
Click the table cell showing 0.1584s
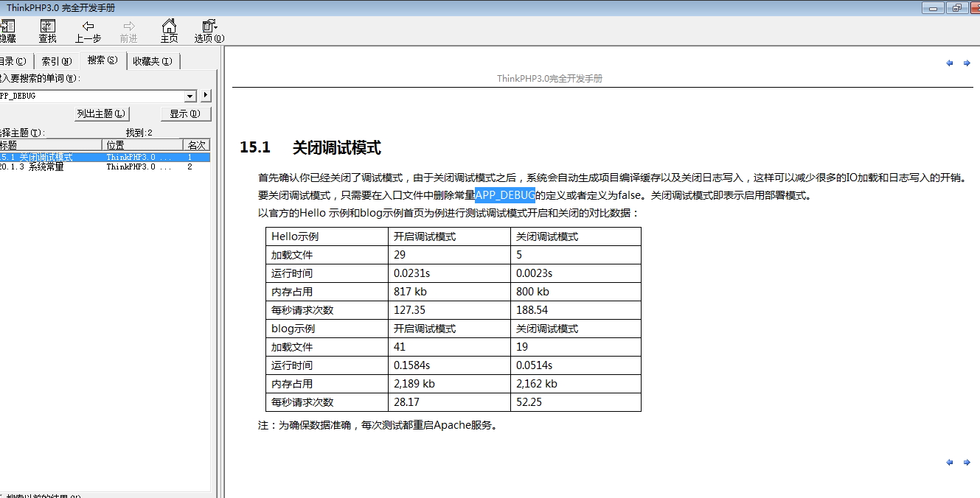pos(449,365)
